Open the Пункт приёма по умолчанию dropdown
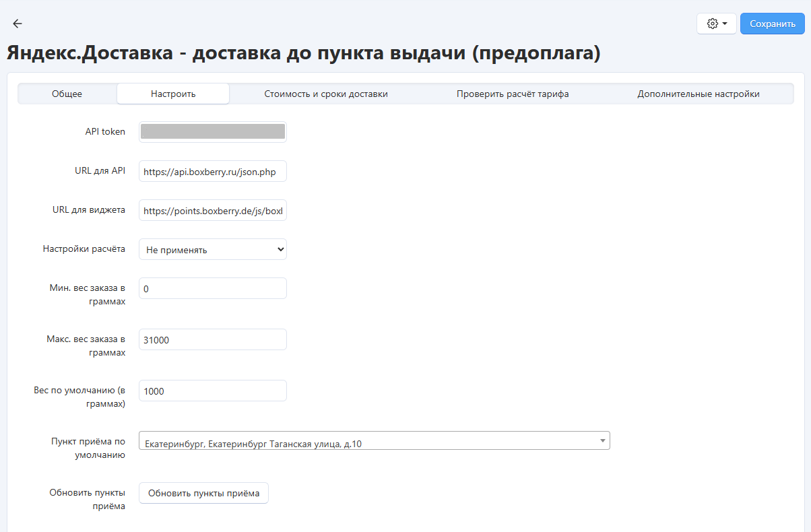The width and height of the screenshot is (811, 532). coord(375,440)
